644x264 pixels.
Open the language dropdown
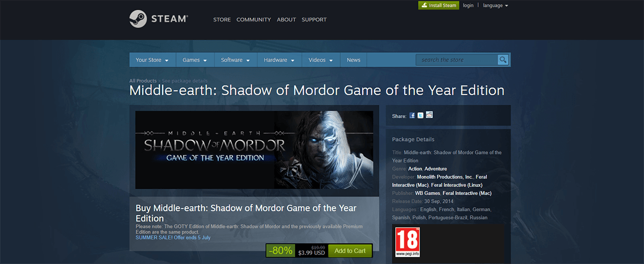click(495, 5)
